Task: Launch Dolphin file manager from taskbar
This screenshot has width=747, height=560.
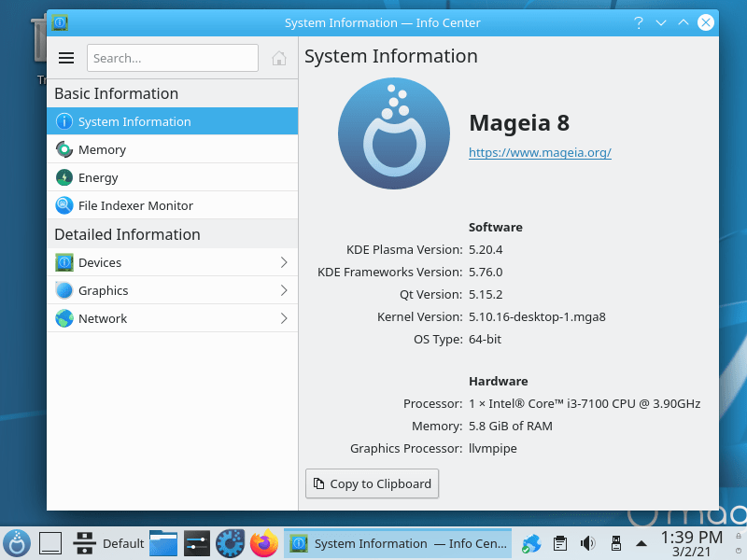Action: pyautogui.click(x=163, y=543)
